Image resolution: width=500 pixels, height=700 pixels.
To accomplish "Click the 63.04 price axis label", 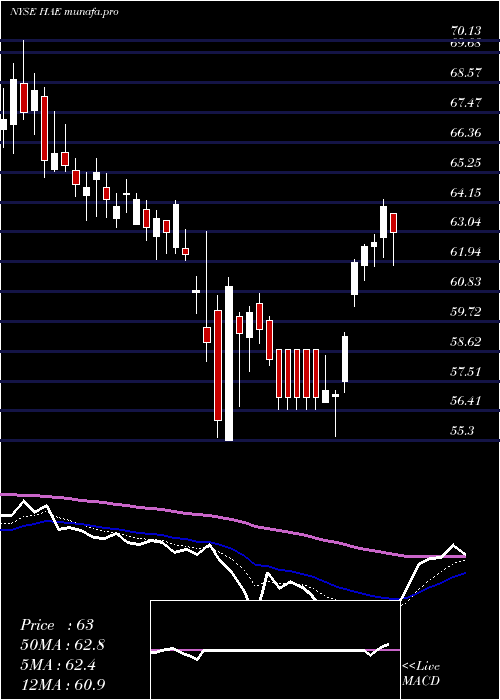I will tap(466, 222).
